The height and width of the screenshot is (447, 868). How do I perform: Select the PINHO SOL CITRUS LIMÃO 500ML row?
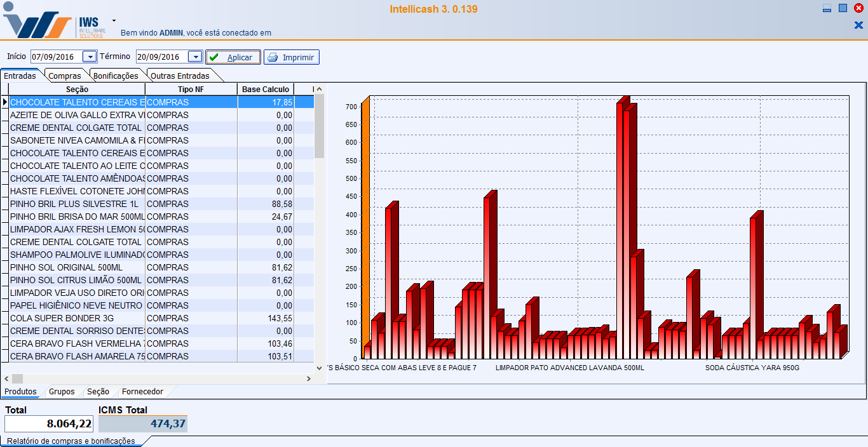click(161, 280)
